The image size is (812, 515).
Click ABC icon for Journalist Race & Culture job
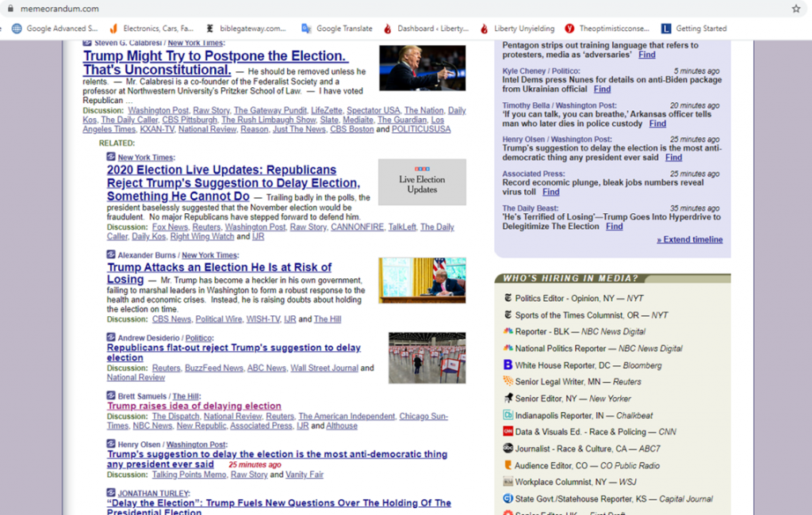508,448
